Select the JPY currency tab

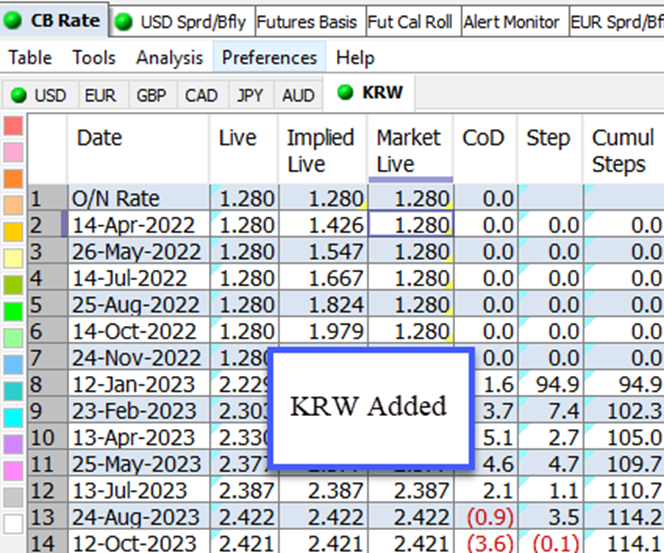[x=250, y=95]
